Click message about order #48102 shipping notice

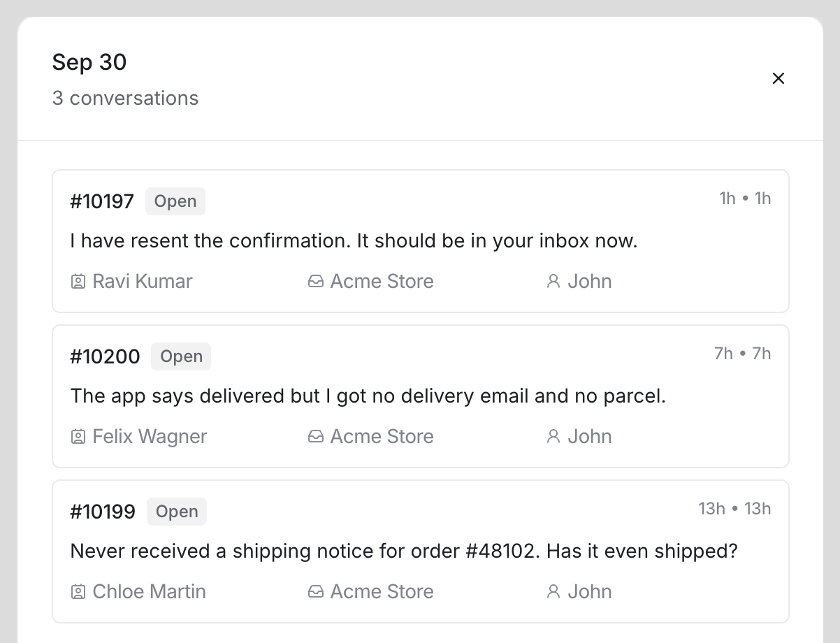click(405, 551)
